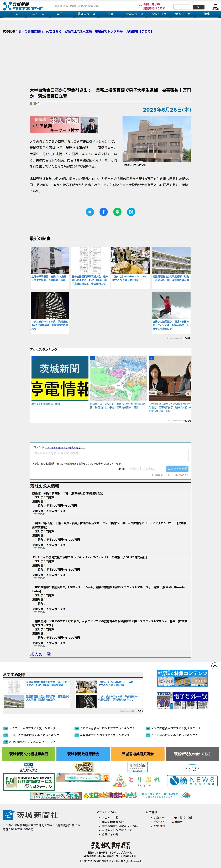Open the きたかんナビ banner icon

(29, 767)
